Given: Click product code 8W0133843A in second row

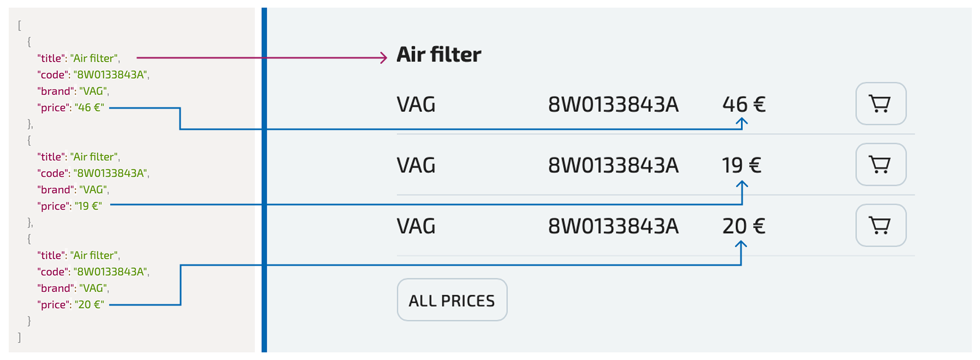Looking at the screenshot, I should point(613,165).
